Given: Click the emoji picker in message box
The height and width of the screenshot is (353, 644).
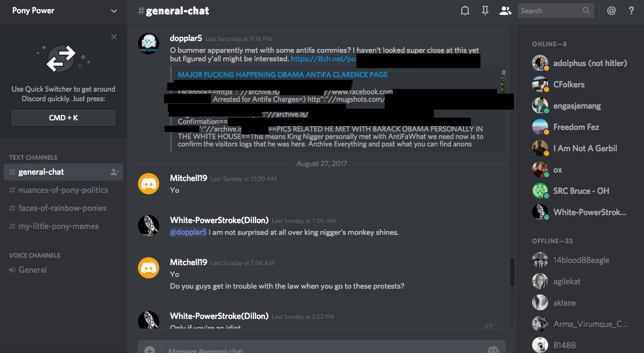Looking at the screenshot, I should pos(493,350).
